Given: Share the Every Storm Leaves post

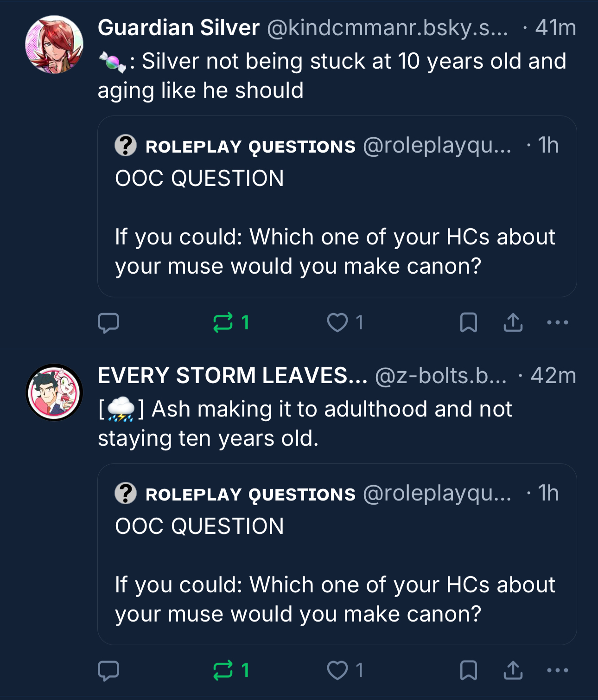Looking at the screenshot, I should (513, 671).
